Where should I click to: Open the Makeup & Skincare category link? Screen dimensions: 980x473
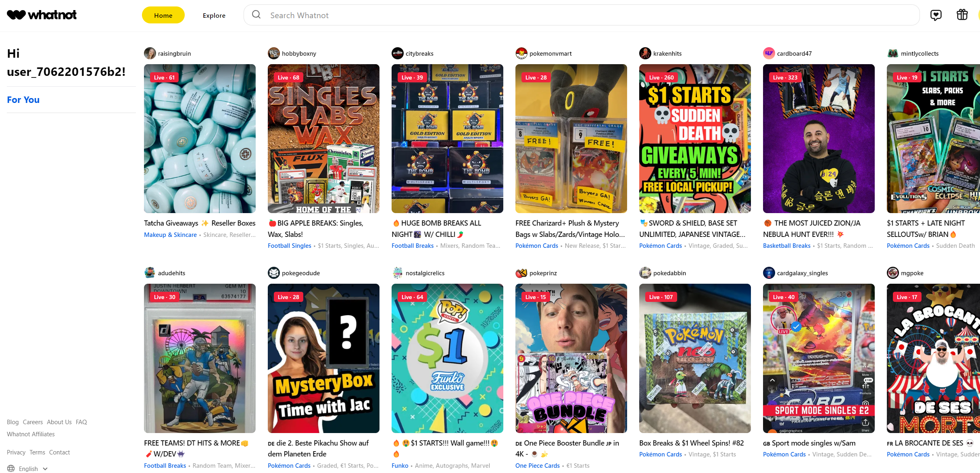[170, 235]
